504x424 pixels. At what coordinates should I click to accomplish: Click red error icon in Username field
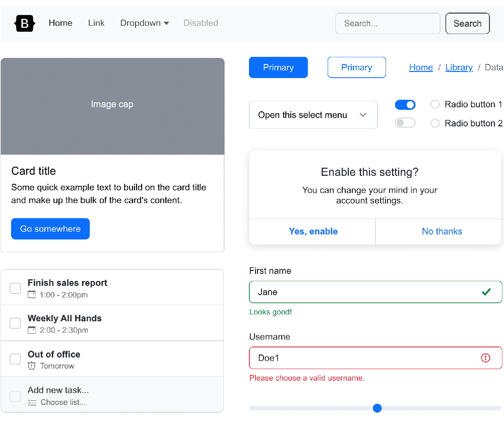pos(485,358)
